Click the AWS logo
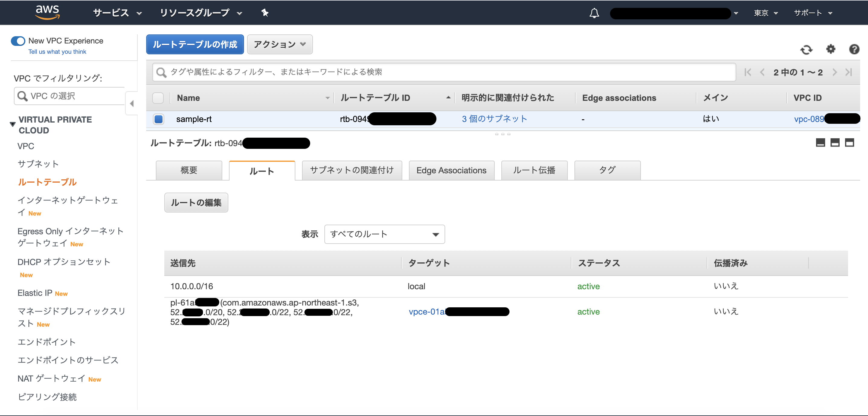The width and height of the screenshot is (868, 416). pyautogui.click(x=47, y=12)
